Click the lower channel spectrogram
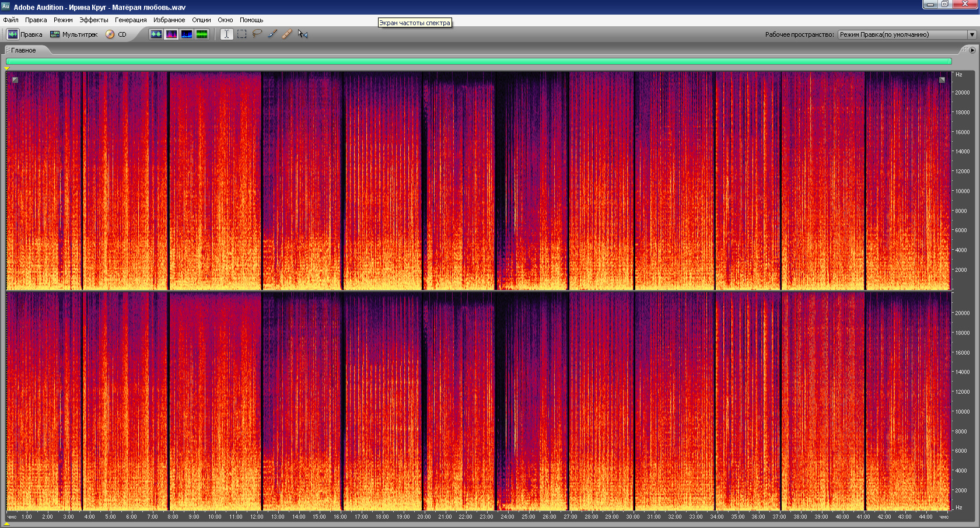Image resolution: width=980 pixels, height=528 pixels. coord(478,401)
